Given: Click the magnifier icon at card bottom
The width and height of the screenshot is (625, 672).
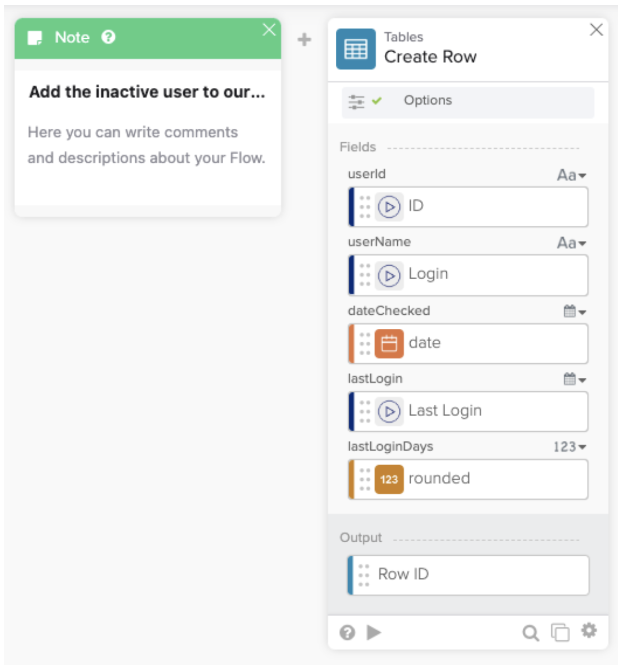Looking at the screenshot, I should 530,632.
